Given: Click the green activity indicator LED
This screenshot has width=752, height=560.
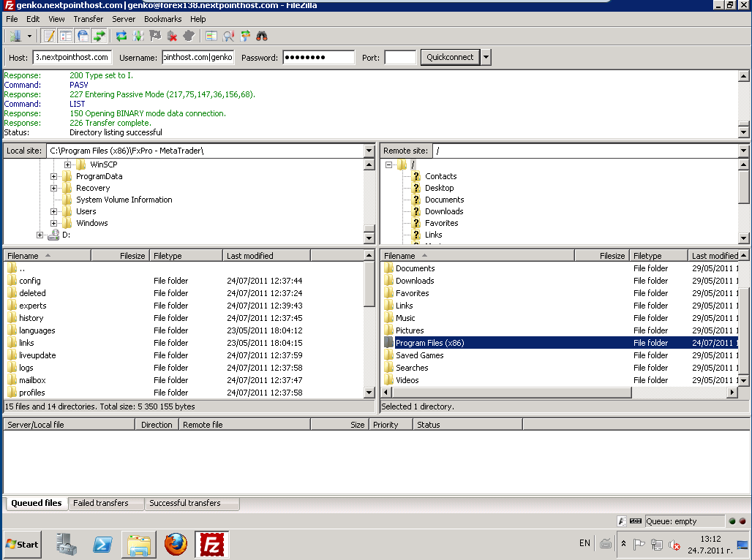Looking at the screenshot, I should 732,521.
